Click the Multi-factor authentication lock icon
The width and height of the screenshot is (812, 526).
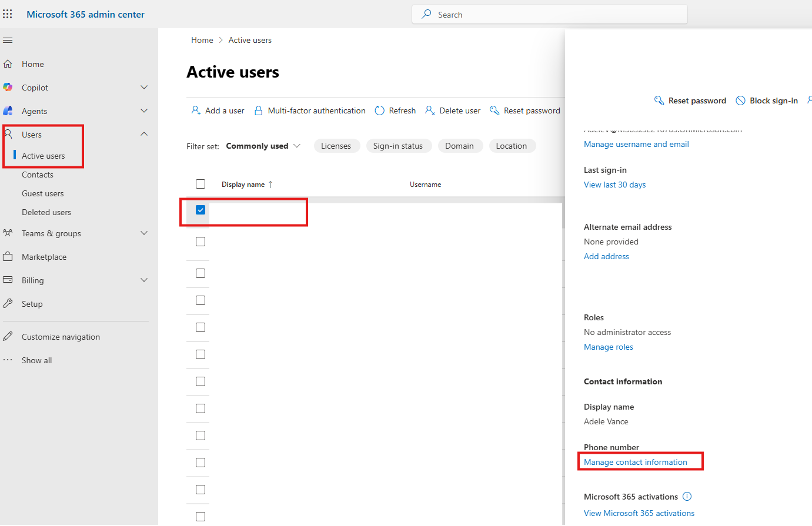pyautogui.click(x=258, y=110)
